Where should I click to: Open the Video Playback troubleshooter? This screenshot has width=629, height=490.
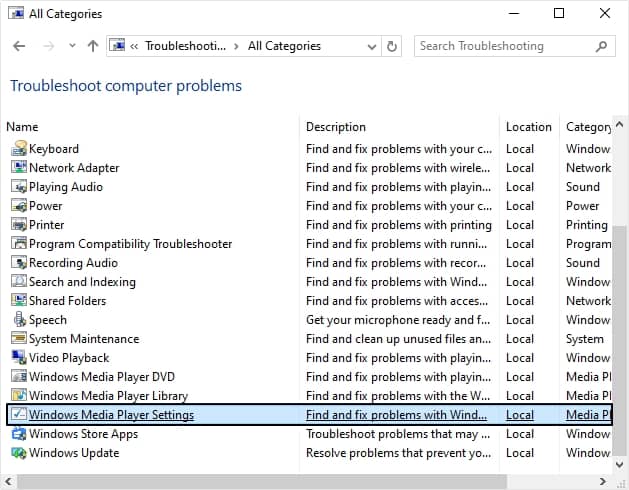pyautogui.click(x=69, y=358)
